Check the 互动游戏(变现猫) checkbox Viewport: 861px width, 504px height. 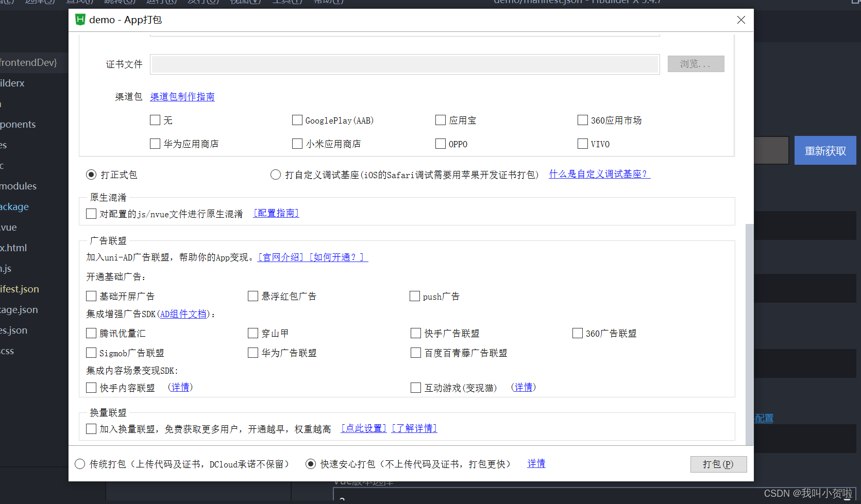click(x=416, y=388)
